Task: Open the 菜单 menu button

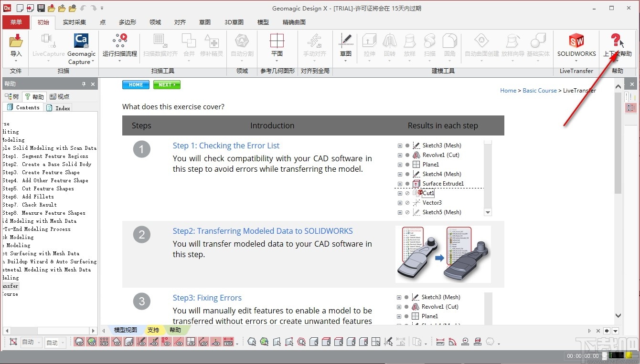Action: [15, 22]
